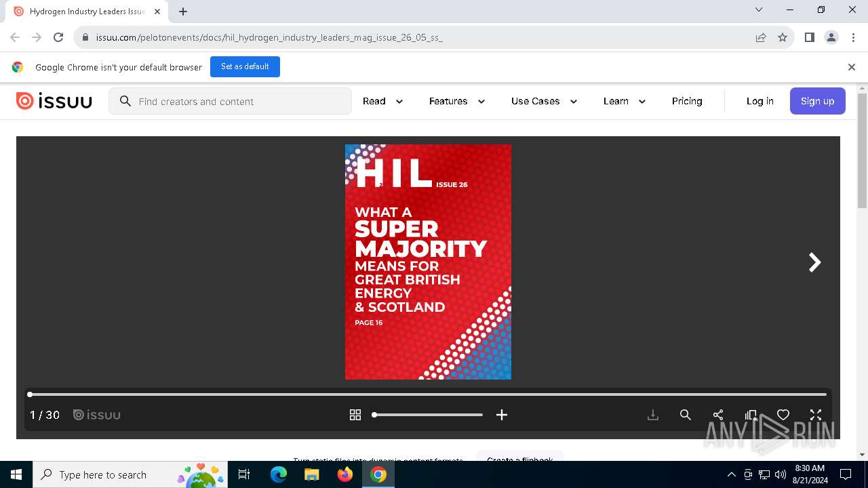Open File Explorer from the taskbar
The height and width of the screenshot is (488, 868).
pos(312,474)
